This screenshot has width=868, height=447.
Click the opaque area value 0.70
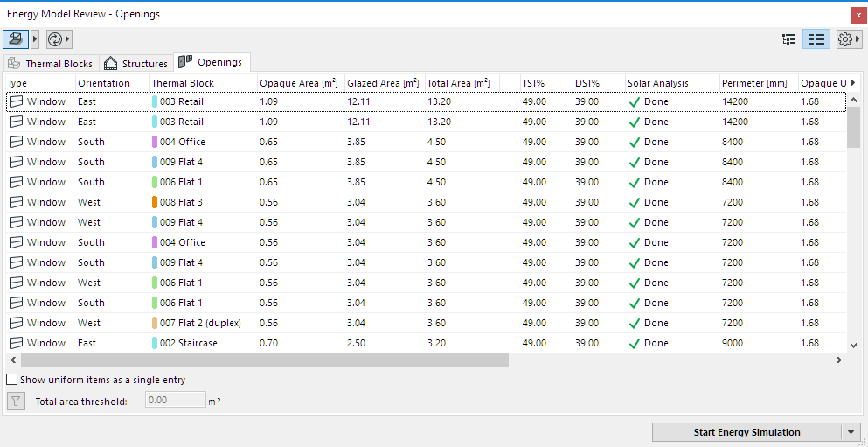(268, 343)
